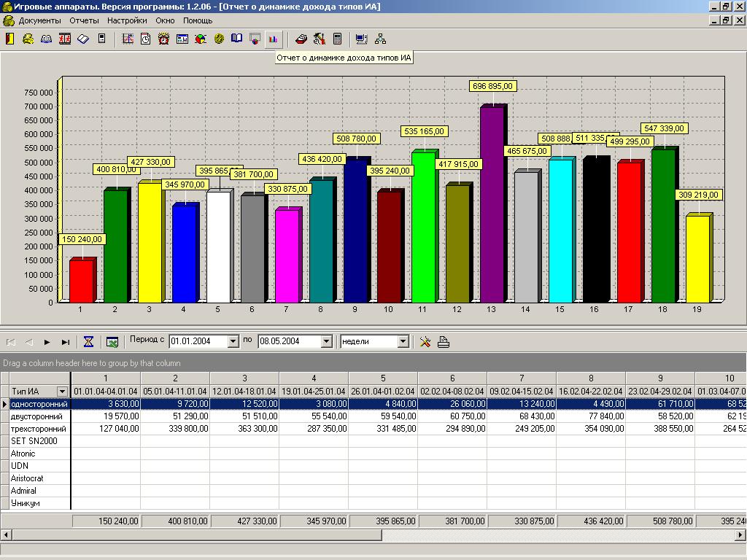Open the Окно menu
The height and width of the screenshot is (560, 747).
click(x=166, y=20)
